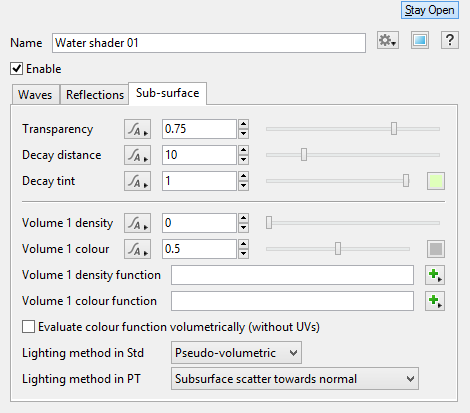Pick the Decay tint green colour swatch
The height and width of the screenshot is (413, 470).
click(436, 181)
